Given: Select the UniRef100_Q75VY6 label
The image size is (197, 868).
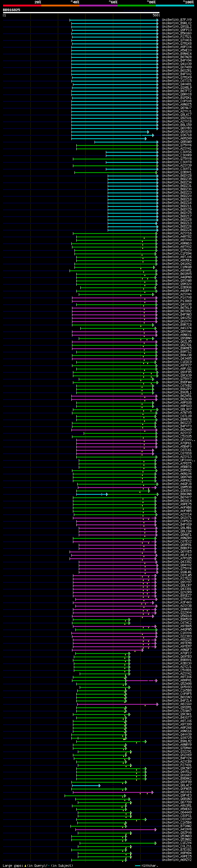Looking at the screenshot, I should pos(177,145).
